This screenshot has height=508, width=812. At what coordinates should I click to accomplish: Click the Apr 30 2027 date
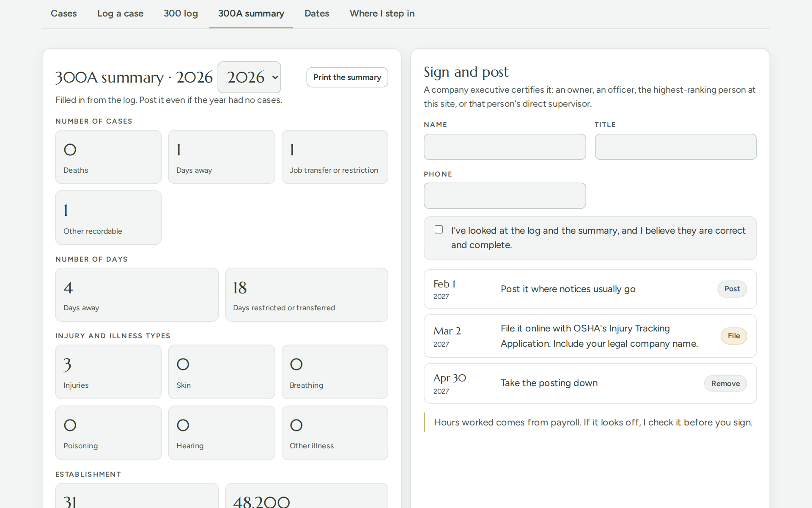click(x=450, y=384)
